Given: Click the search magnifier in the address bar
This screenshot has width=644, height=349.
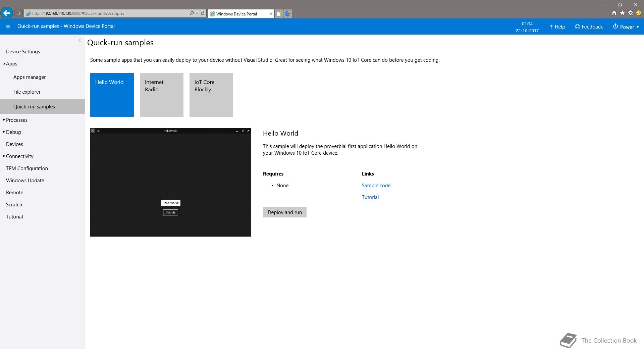Looking at the screenshot, I should tap(192, 13).
